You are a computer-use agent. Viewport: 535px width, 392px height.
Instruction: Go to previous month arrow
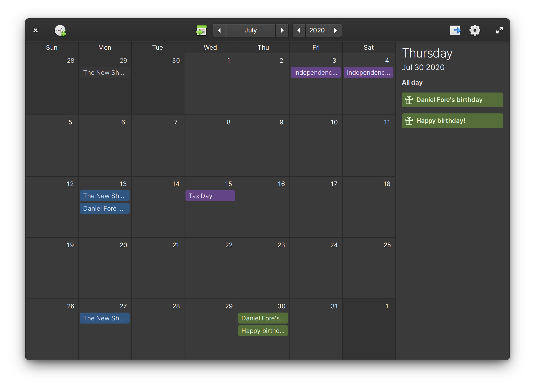(219, 30)
